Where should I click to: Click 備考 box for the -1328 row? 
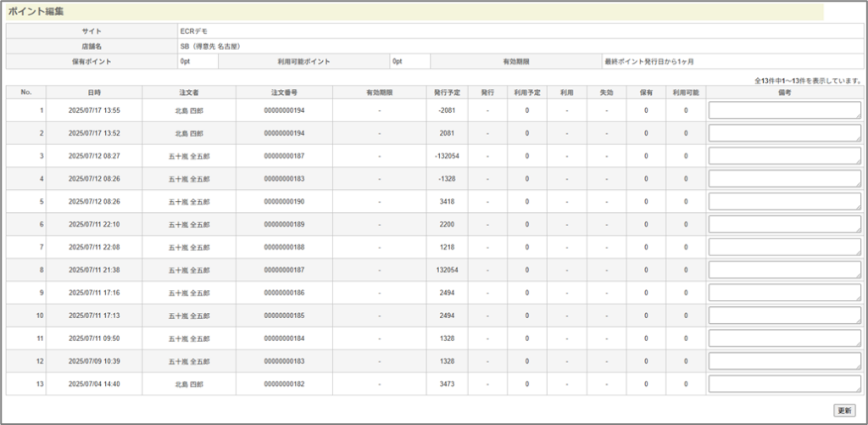(x=784, y=179)
